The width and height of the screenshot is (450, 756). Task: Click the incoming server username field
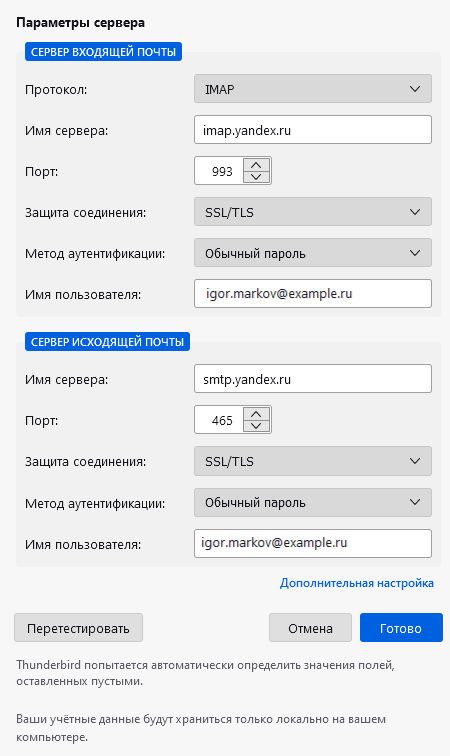coord(313,294)
